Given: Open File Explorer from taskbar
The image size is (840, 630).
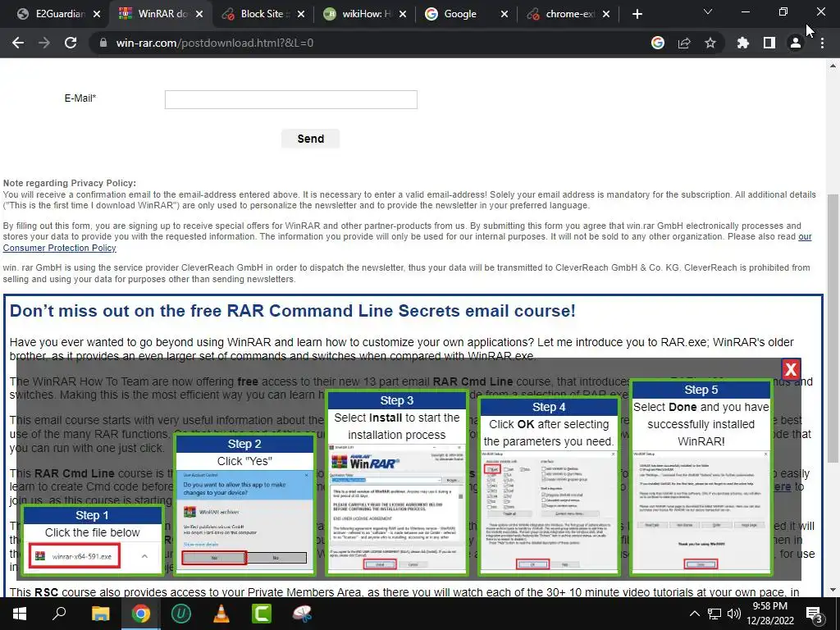Looking at the screenshot, I should [x=100, y=614].
